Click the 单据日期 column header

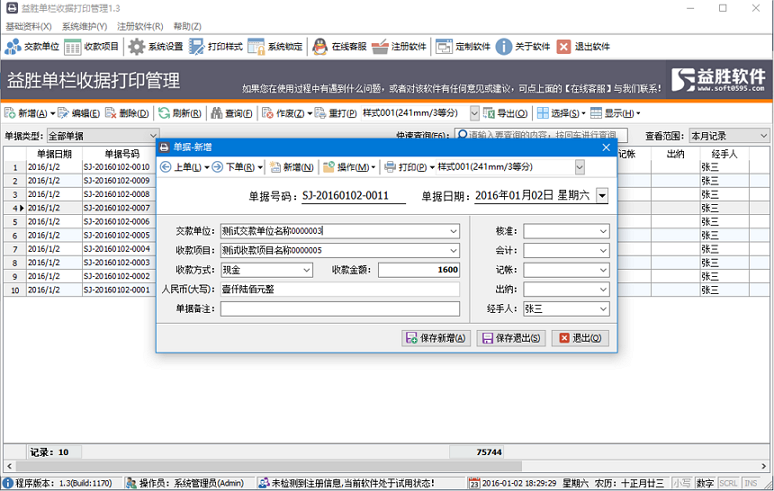(x=54, y=154)
